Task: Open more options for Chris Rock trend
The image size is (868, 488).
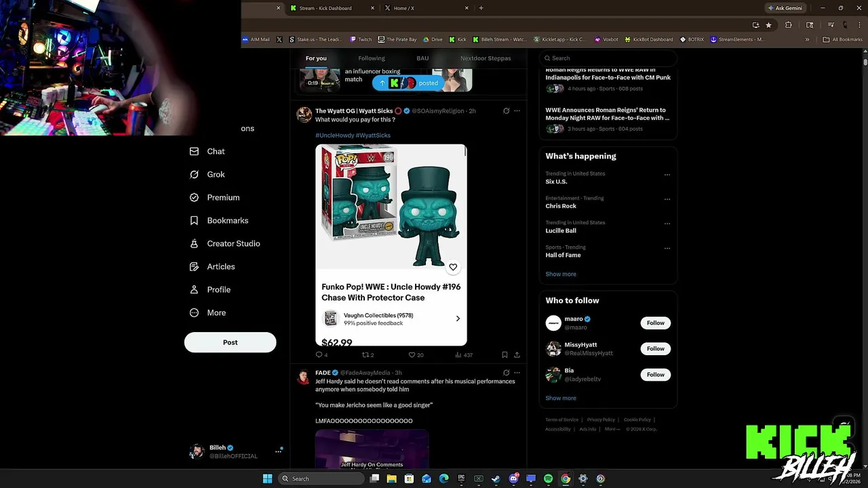Action: 667,199
